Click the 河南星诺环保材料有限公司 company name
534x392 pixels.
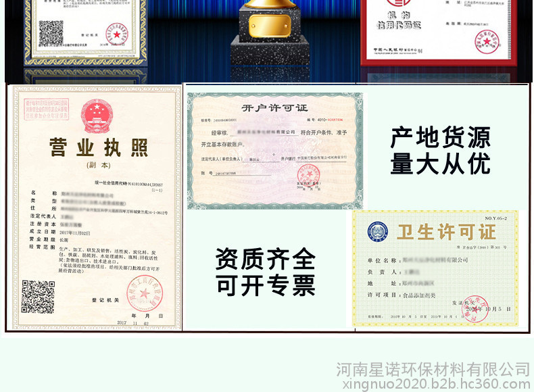pos(433,368)
